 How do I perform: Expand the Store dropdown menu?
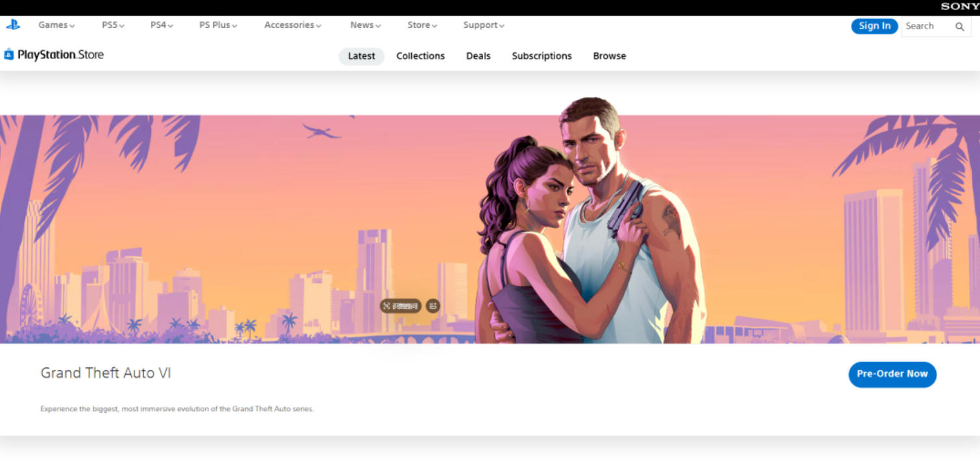pos(422,25)
